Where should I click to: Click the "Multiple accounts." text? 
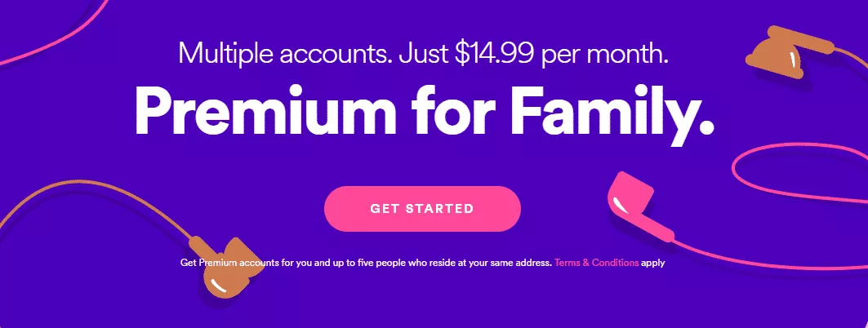click(x=274, y=54)
